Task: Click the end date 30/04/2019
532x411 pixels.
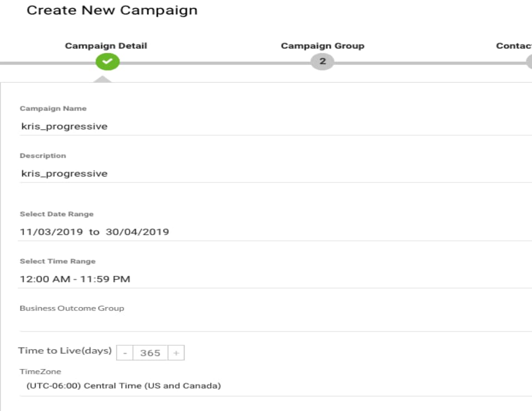Action: pos(137,232)
